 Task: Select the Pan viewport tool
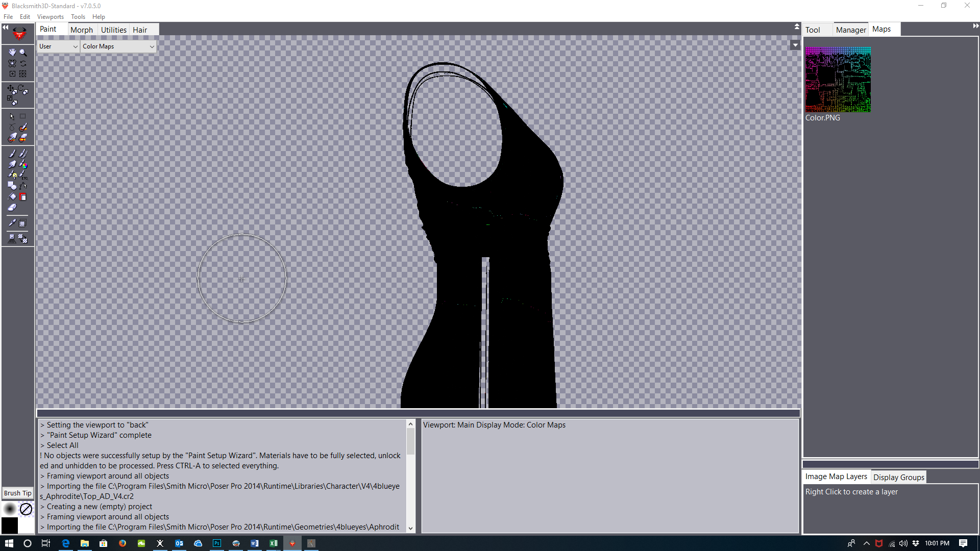pyautogui.click(x=11, y=52)
